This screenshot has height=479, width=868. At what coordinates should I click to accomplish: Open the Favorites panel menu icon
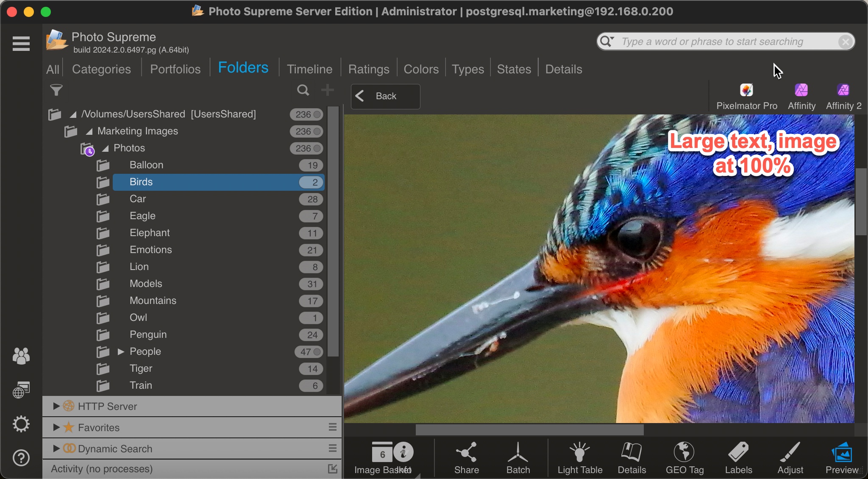(333, 427)
